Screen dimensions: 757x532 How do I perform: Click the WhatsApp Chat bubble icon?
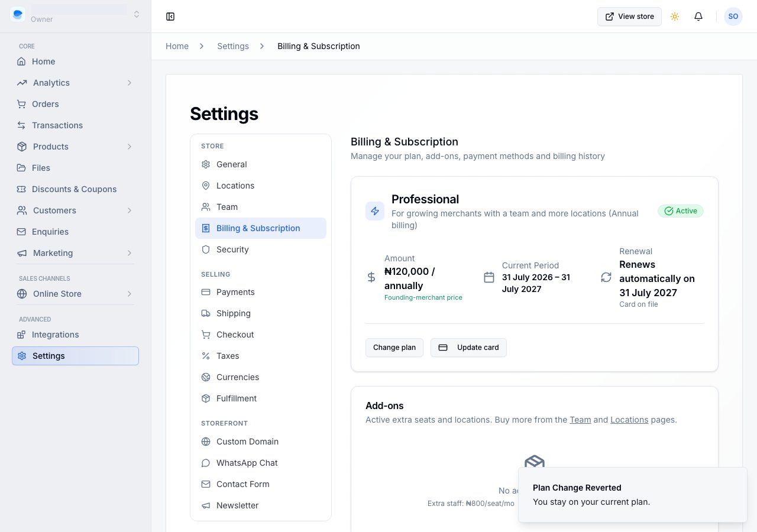click(206, 463)
